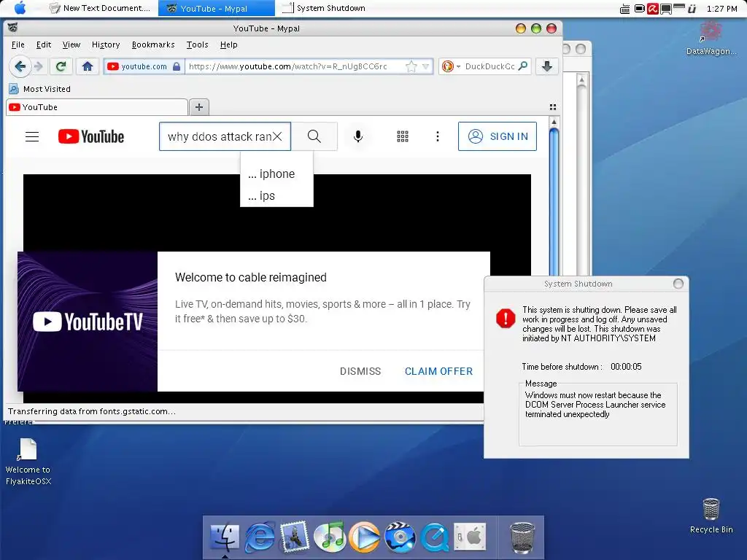The image size is (747, 560).
Task: Focus the DuckDuckGo search field
Action: pos(489,66)
